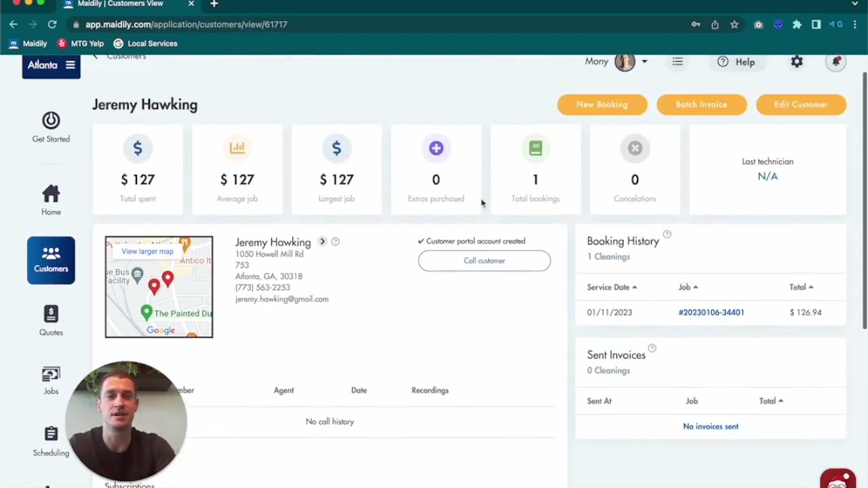Click the (773) 563-2253 phone number
This screenshot has width=868, height=488.
(x=262, y=287)
